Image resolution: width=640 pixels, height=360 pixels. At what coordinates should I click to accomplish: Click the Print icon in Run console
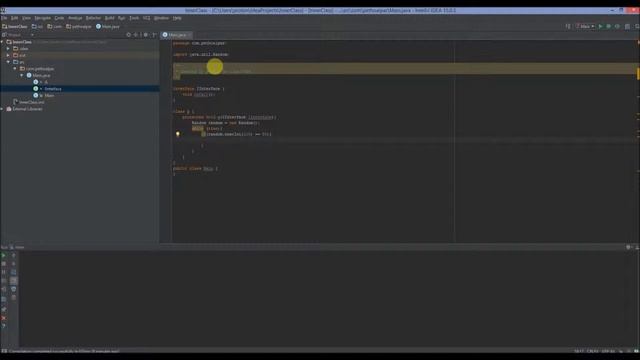tap(13, 289)
